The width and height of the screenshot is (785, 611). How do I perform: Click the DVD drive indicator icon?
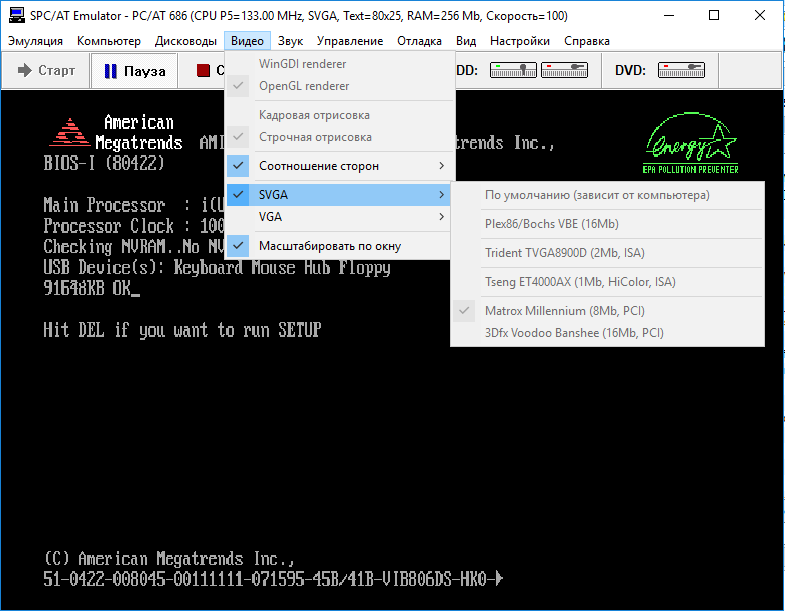(681, 70)
